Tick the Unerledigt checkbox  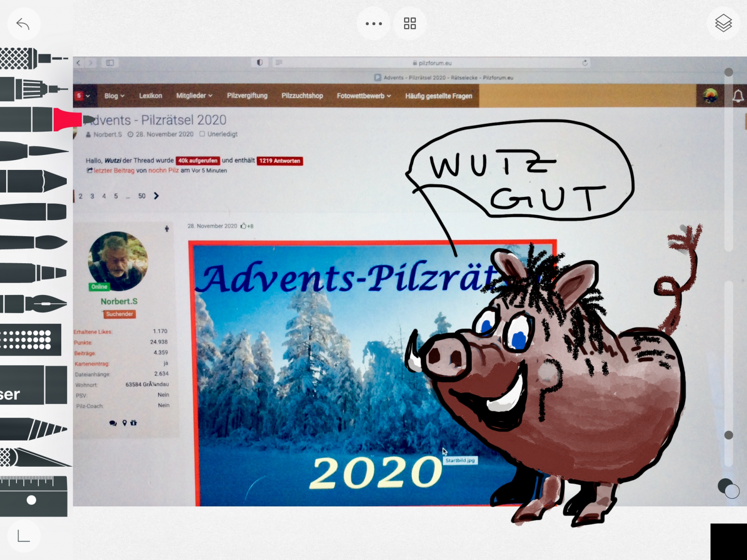202,134
